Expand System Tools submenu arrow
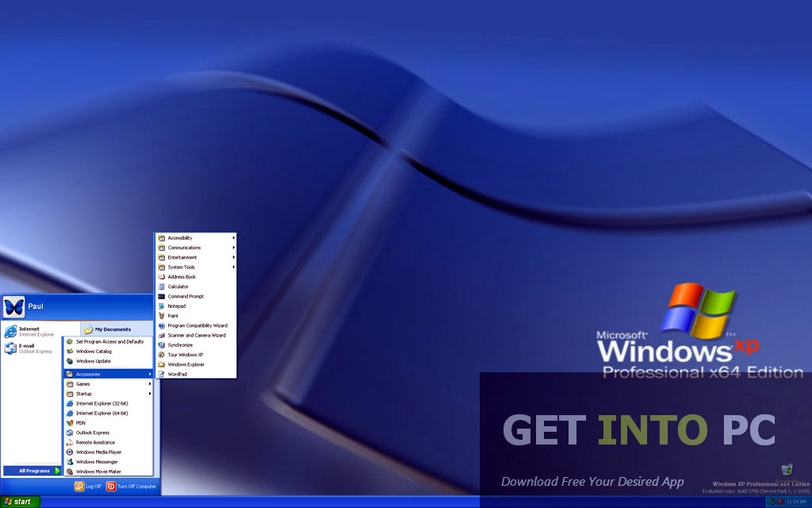This screenshot has width=812, height=508. coord(234,267)
